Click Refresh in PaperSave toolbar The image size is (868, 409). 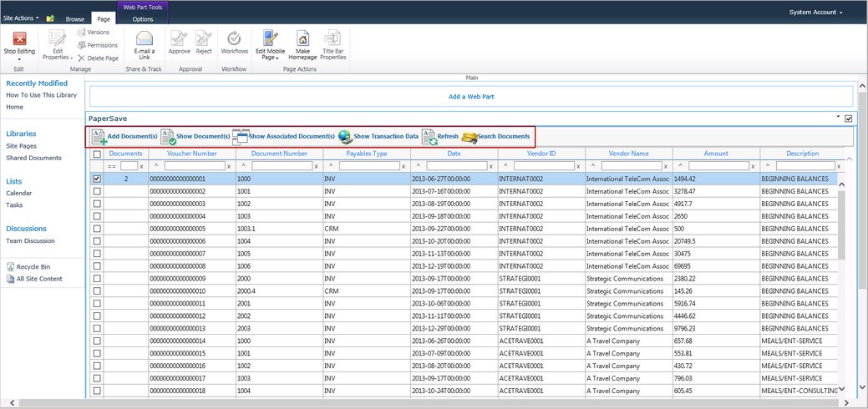(x=440, y=136)
